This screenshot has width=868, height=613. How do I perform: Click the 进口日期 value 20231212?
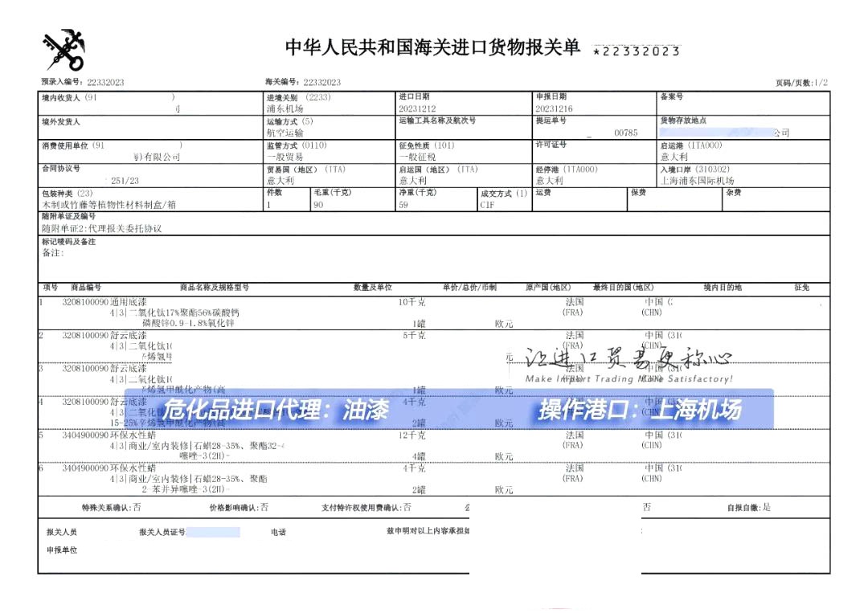coord(419,108)
